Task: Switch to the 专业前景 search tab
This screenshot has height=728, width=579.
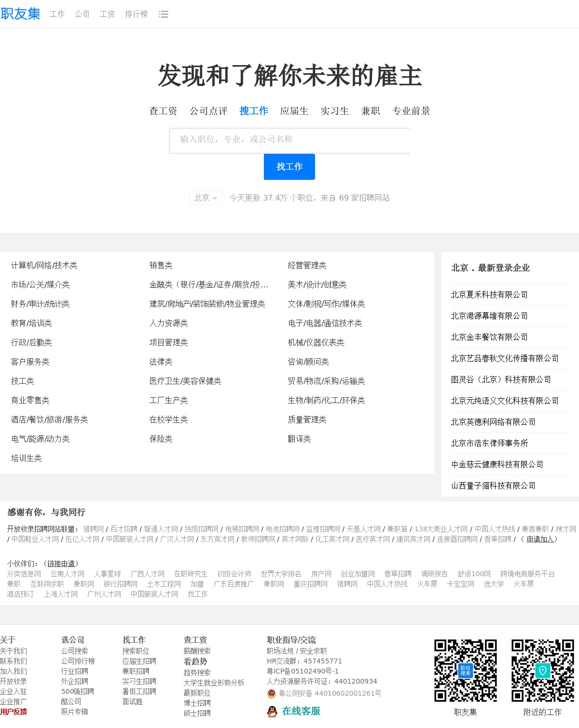Action: (x=411, y=111)
